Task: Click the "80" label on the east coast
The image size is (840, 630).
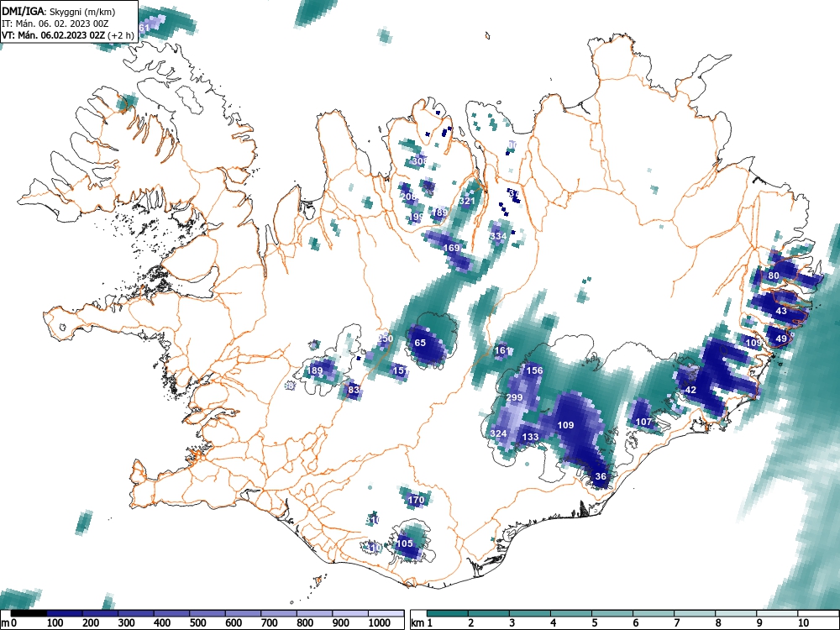Action: (x=774, y=276)
